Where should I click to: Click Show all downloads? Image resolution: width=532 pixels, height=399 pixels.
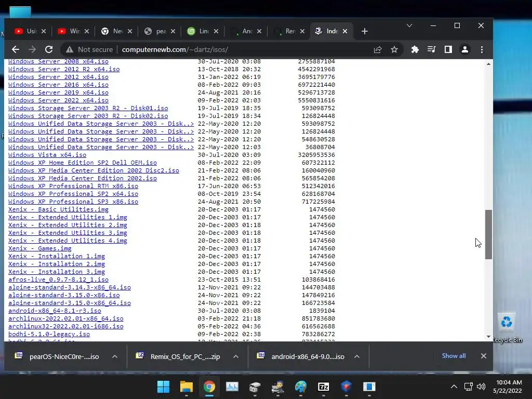454,356
